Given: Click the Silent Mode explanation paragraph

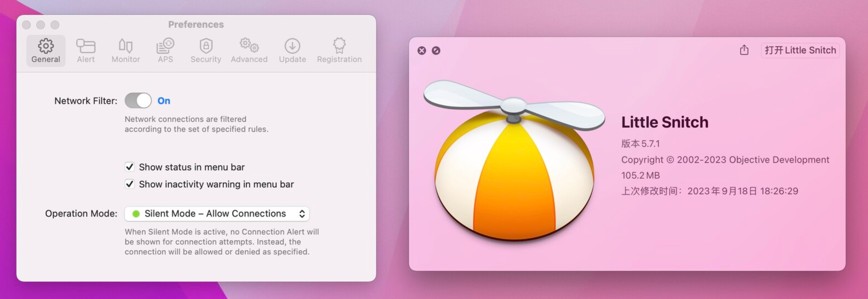Looking at the screenshot, I should (x=222, y=242).
